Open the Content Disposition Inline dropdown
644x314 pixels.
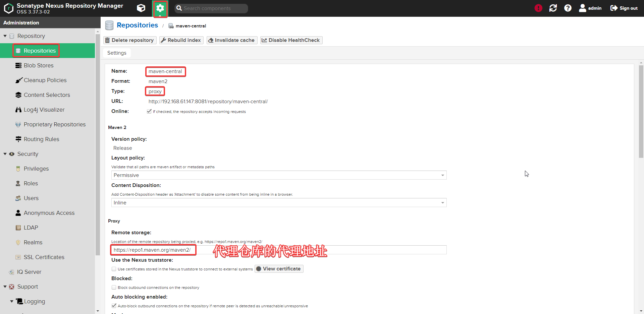[x=278, y=203]
